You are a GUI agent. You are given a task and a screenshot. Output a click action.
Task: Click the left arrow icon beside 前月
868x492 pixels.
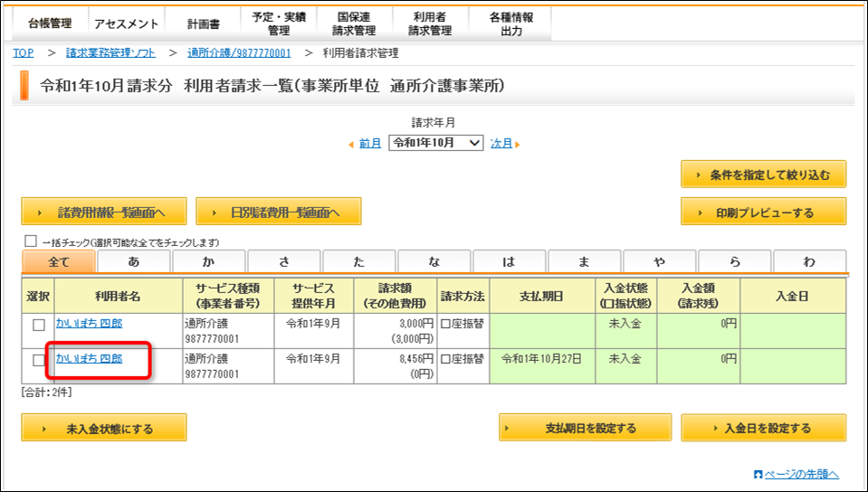tap(351, 145)
